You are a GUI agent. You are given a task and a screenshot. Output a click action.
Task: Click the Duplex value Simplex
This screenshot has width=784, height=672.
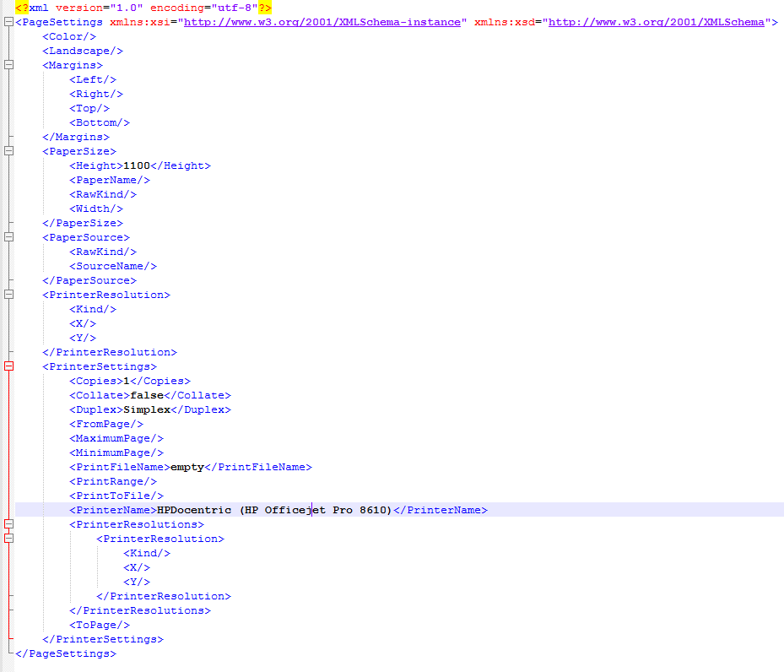(x=147, y=409)
